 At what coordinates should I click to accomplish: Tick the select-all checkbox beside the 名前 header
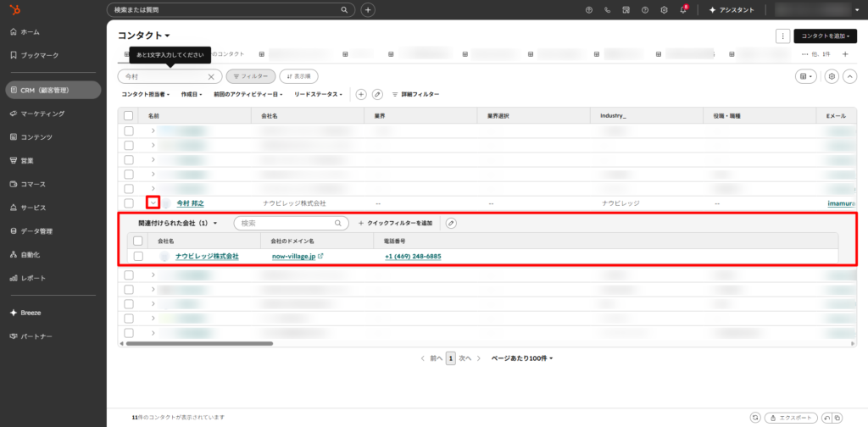point(129,115)
